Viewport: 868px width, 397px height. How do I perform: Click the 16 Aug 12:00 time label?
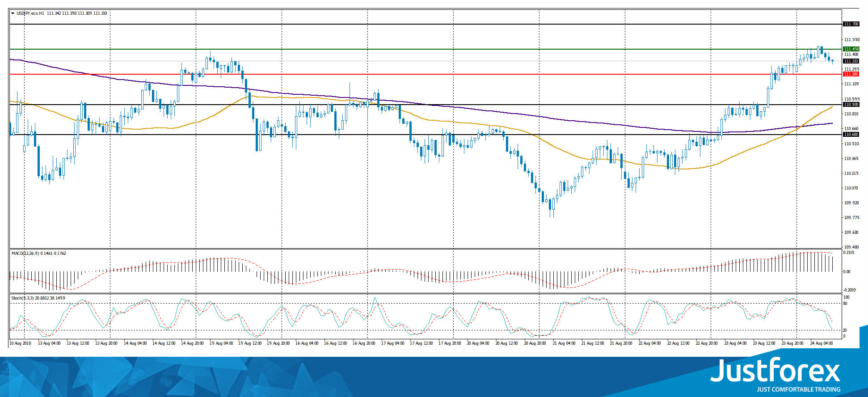[335, 343]
